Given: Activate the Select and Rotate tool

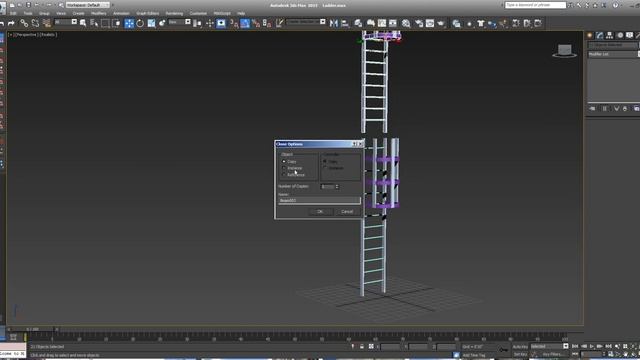Looking at the screenshot, I should (x=140, y=24).
